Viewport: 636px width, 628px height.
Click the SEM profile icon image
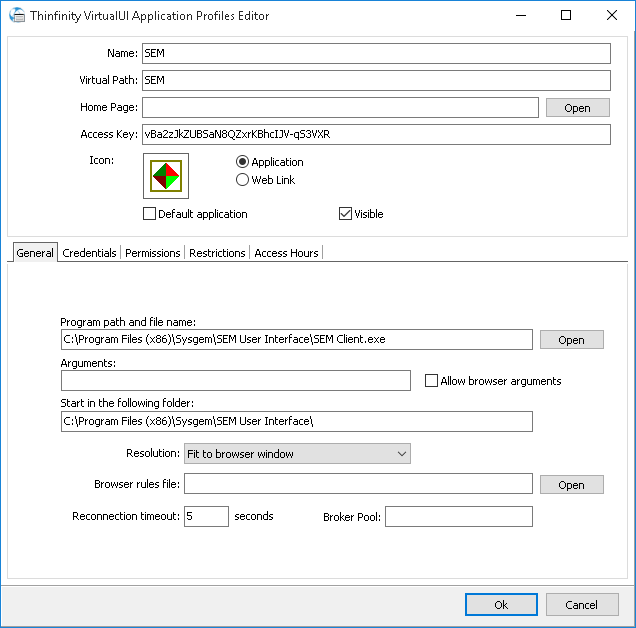tap(165, 176)
